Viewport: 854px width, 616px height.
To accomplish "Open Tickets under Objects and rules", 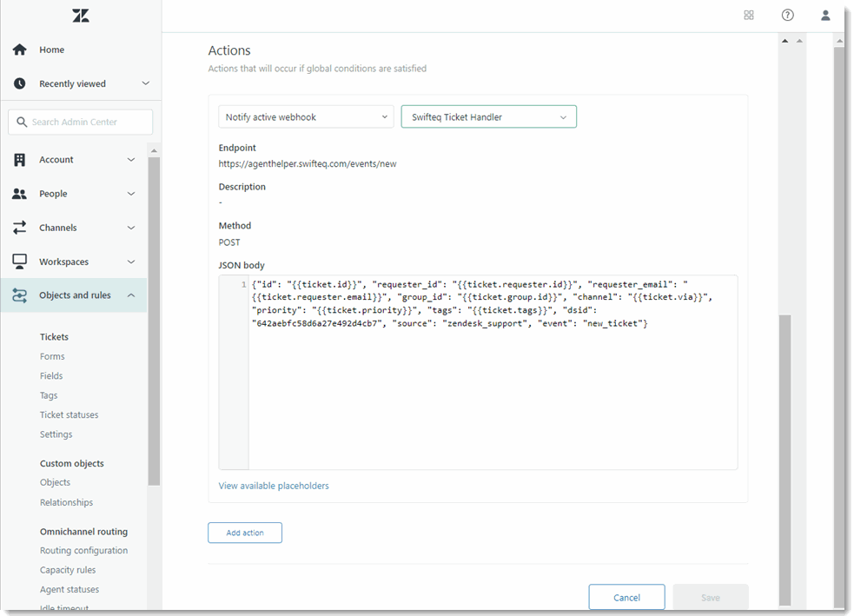I will (54, 336).
